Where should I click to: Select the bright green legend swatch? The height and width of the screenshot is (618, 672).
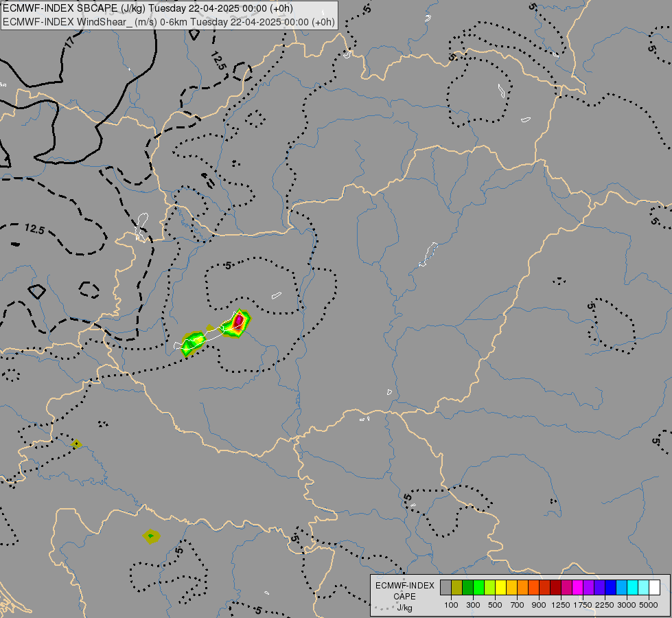478,587
